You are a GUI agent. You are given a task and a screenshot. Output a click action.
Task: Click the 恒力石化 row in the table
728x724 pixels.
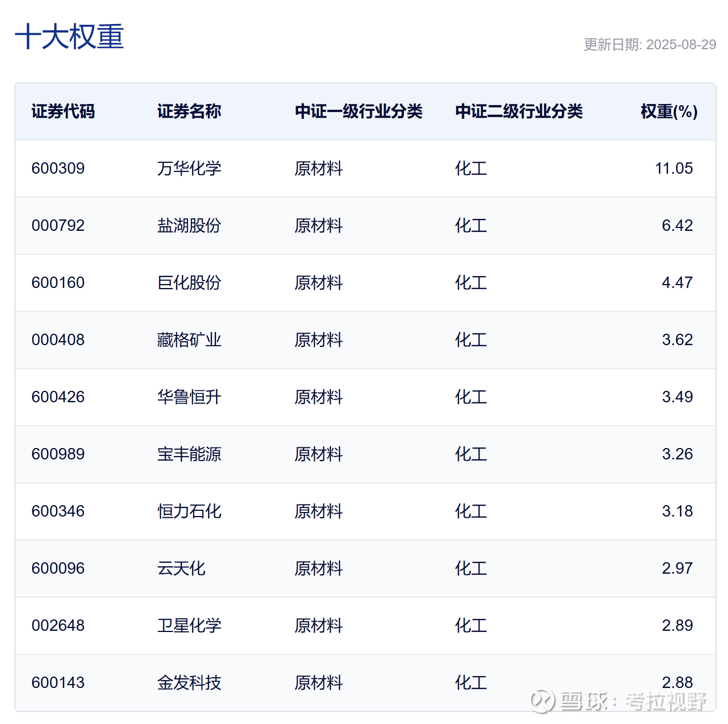(364, 511)
